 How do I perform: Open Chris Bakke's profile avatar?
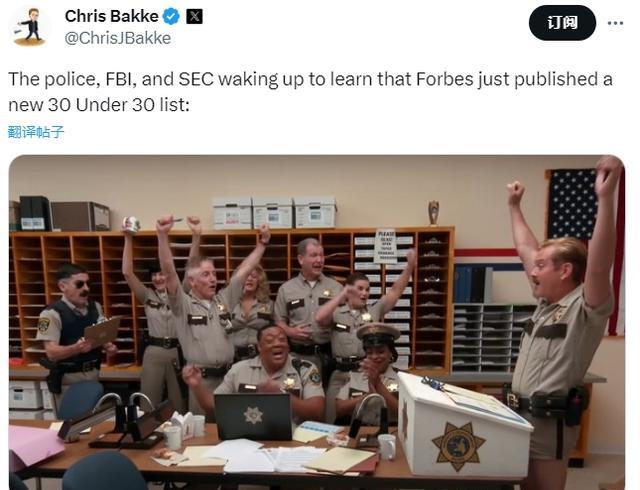point(31,27)
